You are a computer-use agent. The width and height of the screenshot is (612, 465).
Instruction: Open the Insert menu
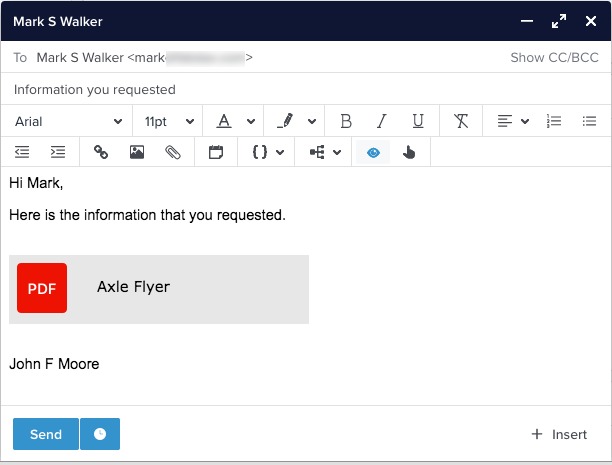pos(559,434)
